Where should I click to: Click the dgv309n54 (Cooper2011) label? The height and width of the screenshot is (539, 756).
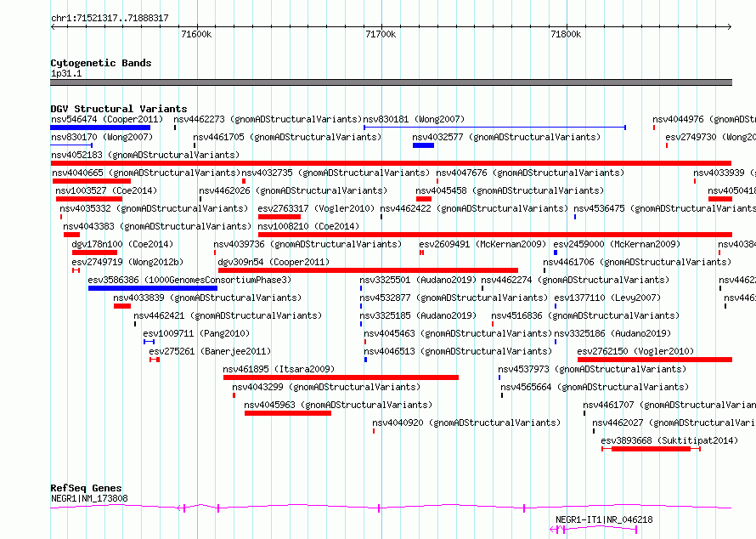point(274,262)
